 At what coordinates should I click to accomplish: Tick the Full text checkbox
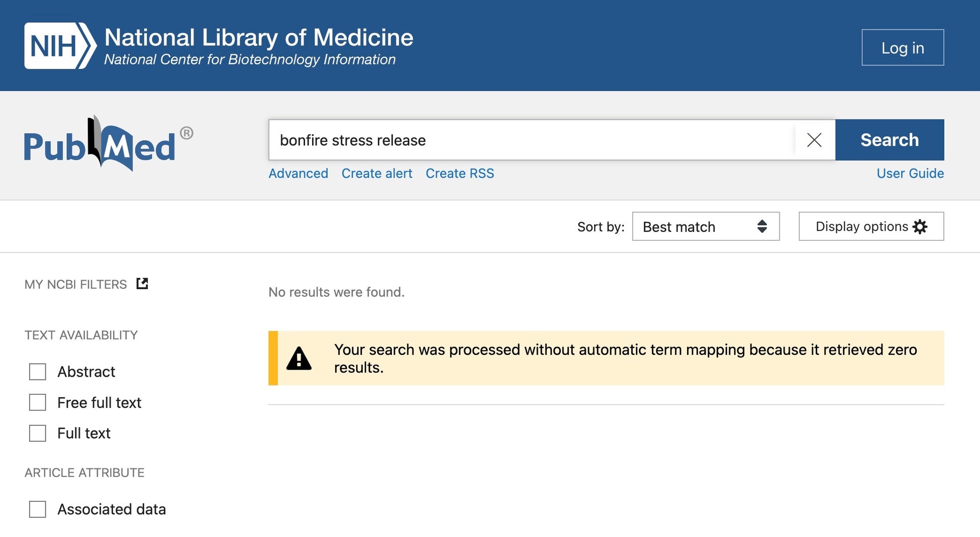click(38, 433)
